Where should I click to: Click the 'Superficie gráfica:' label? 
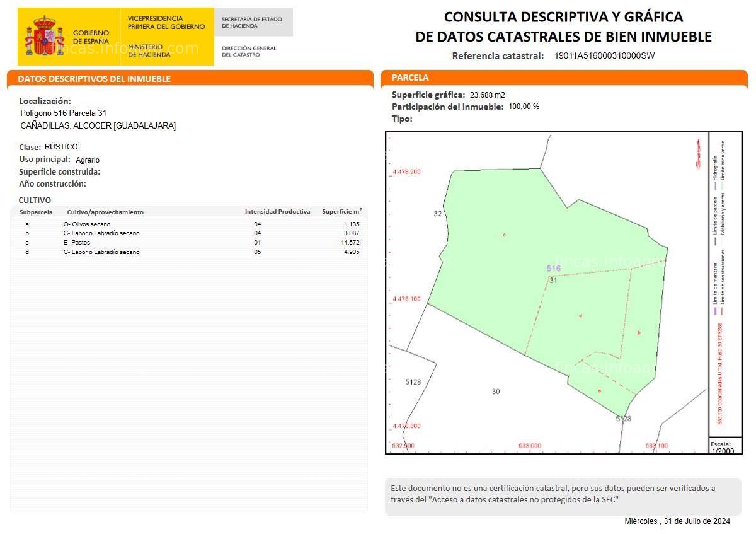pos(428,95)
